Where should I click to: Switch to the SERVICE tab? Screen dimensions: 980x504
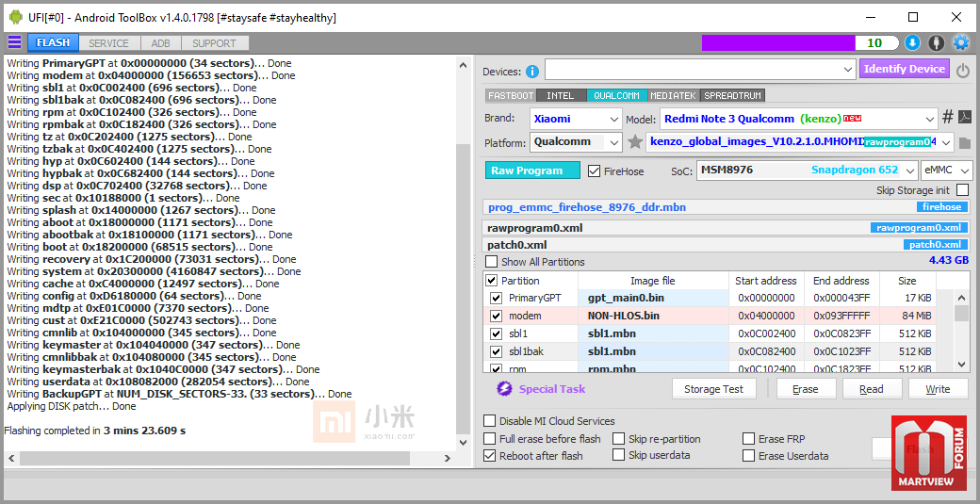pyautogui.click(x=108, y=43)
